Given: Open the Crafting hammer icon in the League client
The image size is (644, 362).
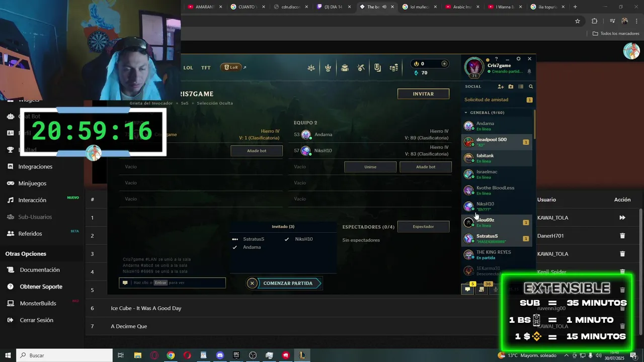Looking at the screenshot, I should click(361, 68).
